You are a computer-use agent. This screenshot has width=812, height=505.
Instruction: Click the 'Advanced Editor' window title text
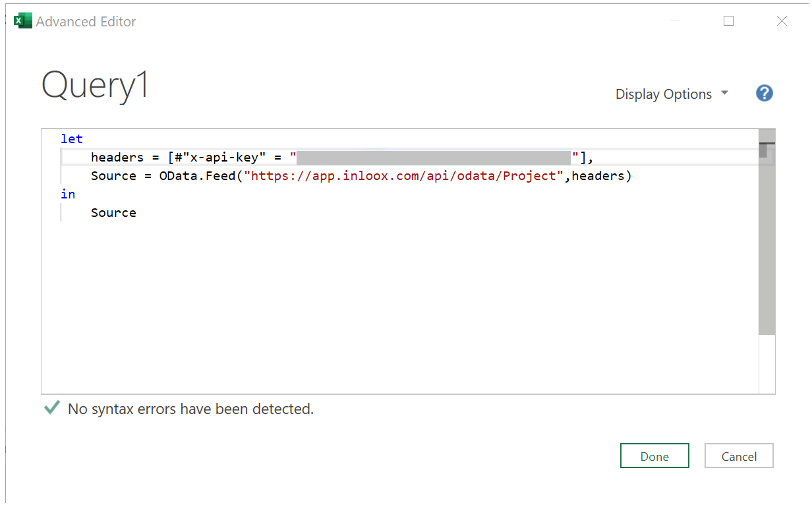[86, 21]
